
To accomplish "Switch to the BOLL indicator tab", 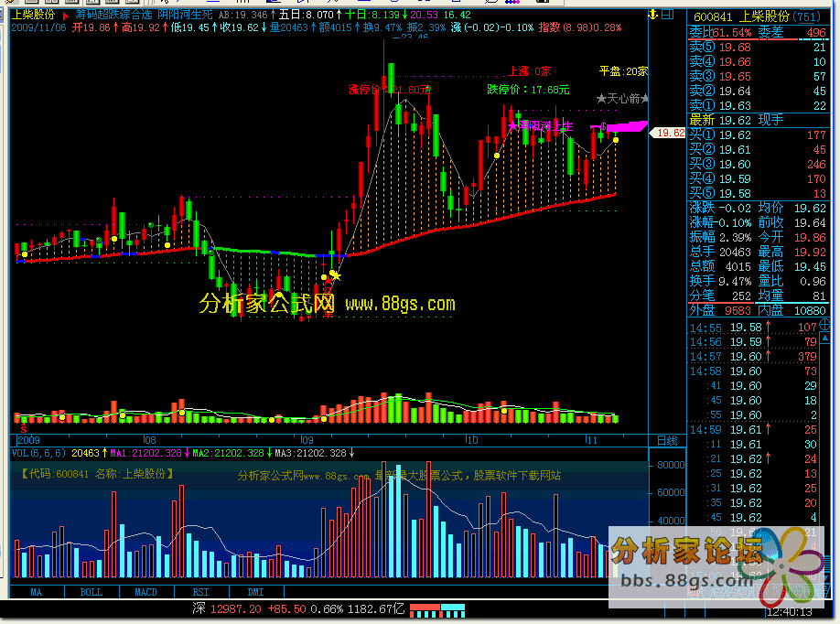I will (x=92, y=592).
